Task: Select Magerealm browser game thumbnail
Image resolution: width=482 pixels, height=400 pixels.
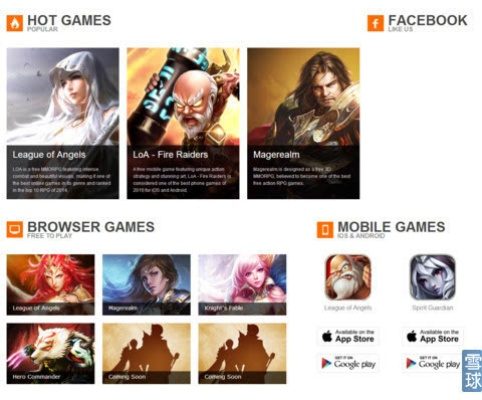Action: click(x=146, y=285)
